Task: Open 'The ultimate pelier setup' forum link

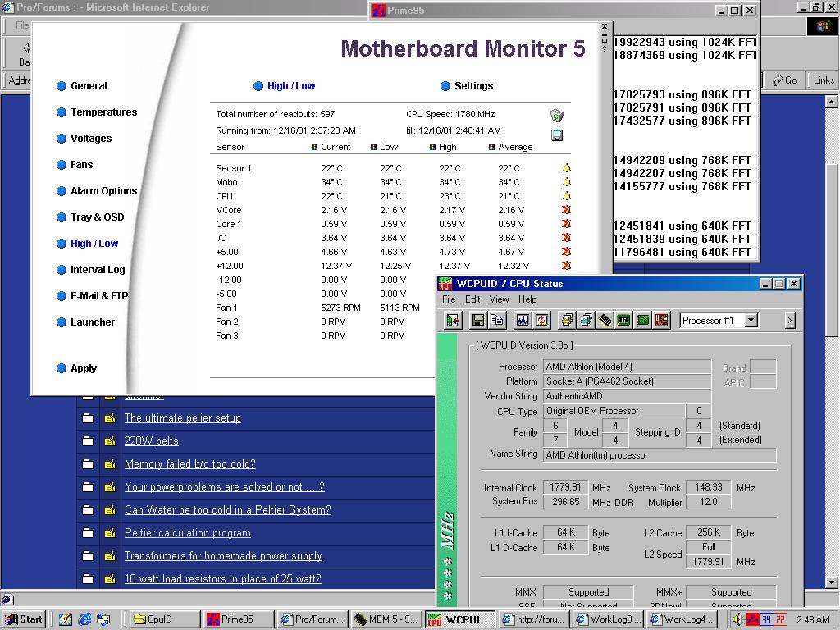Action: tap(183, 418)
